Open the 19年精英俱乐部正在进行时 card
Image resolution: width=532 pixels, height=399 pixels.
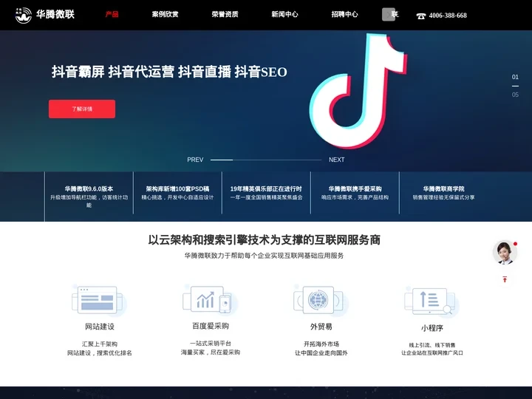(x=266, y=193)
